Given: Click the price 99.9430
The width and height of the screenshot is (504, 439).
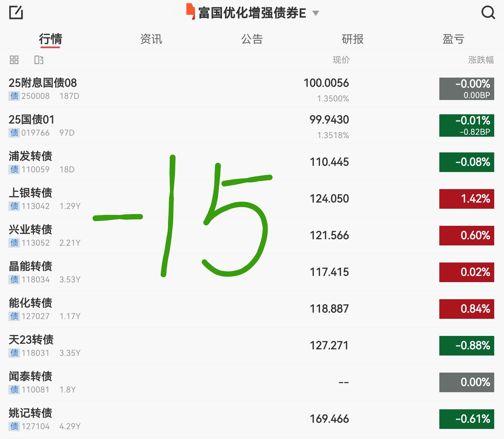Looking at the screenshot, I should (329, 120).
